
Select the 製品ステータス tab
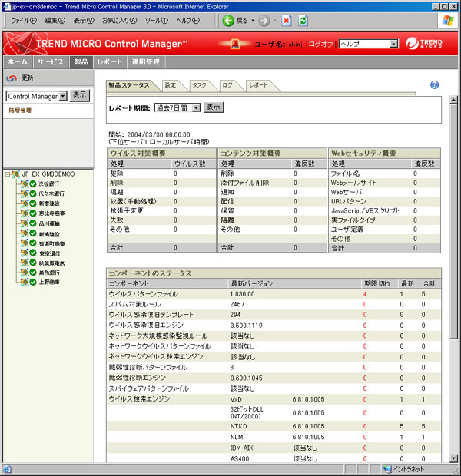tap(129, 85)
